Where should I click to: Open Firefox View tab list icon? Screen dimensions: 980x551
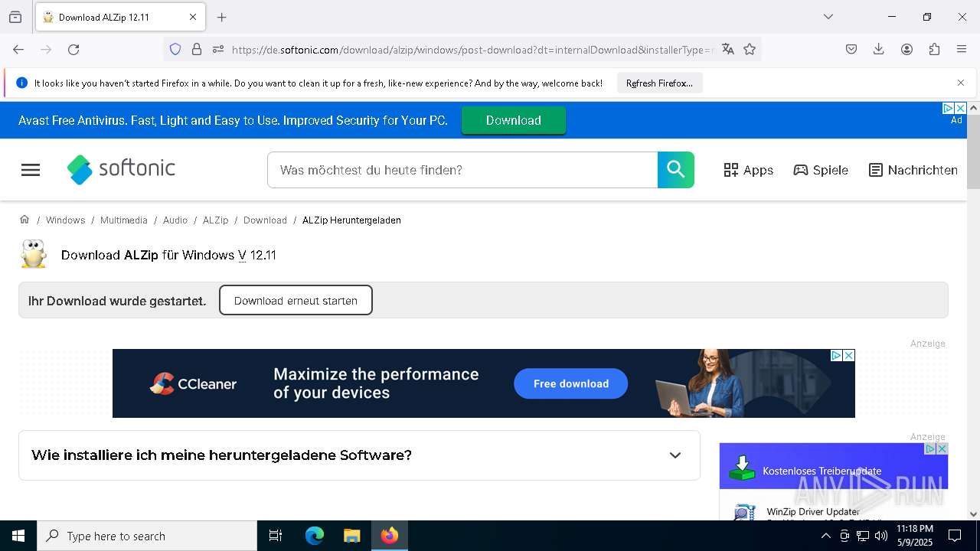click(15, 17)
